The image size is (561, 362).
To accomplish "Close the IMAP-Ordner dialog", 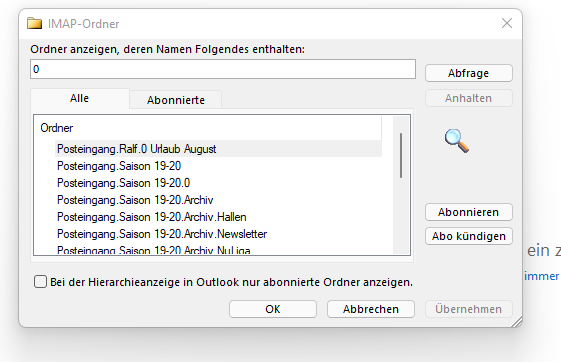I will point(507,23).
